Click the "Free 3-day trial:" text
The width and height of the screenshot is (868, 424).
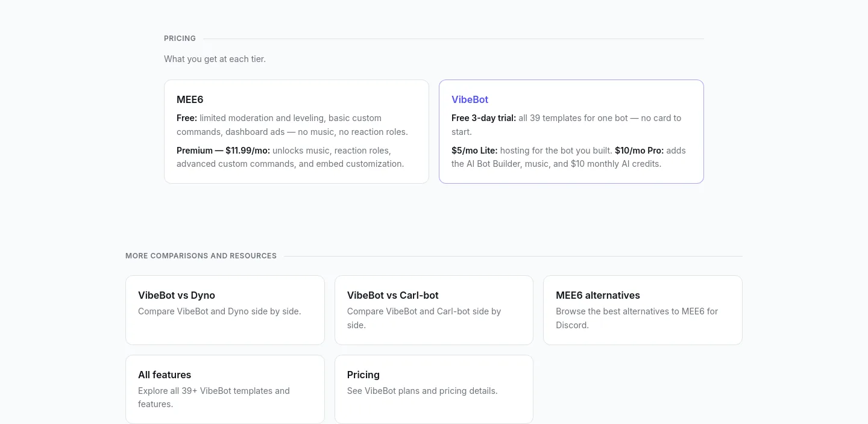483,118
